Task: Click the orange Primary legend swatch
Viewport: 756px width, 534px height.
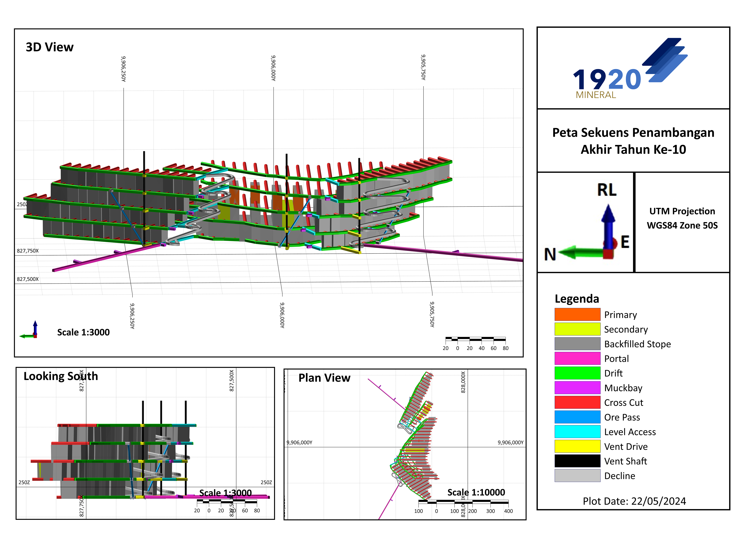Action: 577,314
